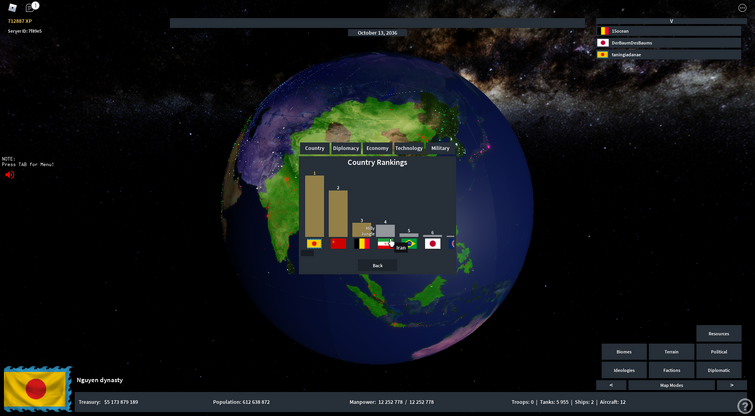Click the Nguyen dynasty flag in rankings chart
The image size is (755, 416).
coord(314,244)
